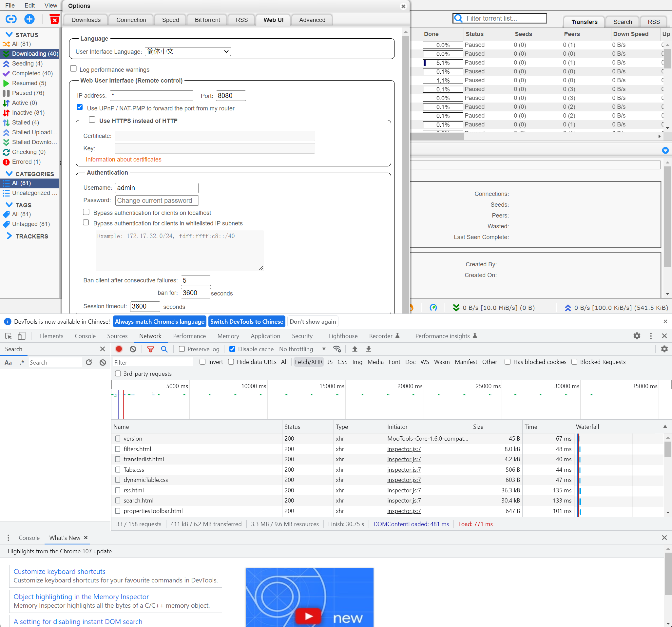This screenshot has height=627, width=672.
Task: Open network conditions via the wifi icon
Action: tap(337, 349)
